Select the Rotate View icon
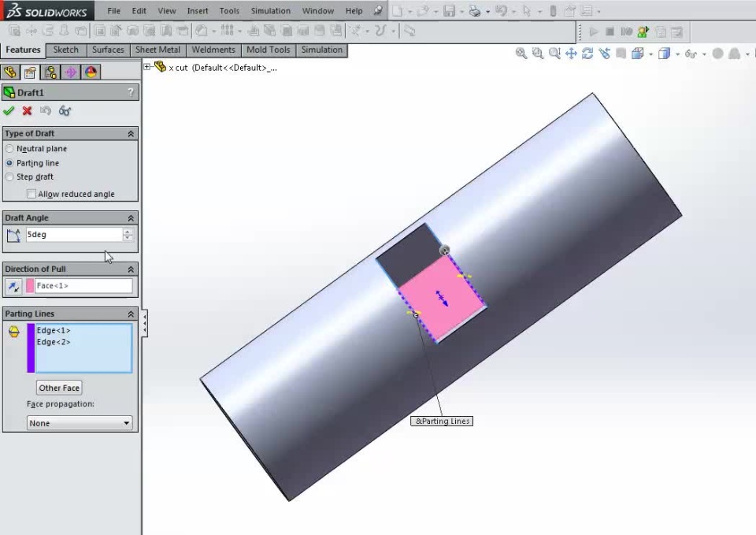This screenshot has height=535, width=756. pyautogui.click(x=587, y=53)
